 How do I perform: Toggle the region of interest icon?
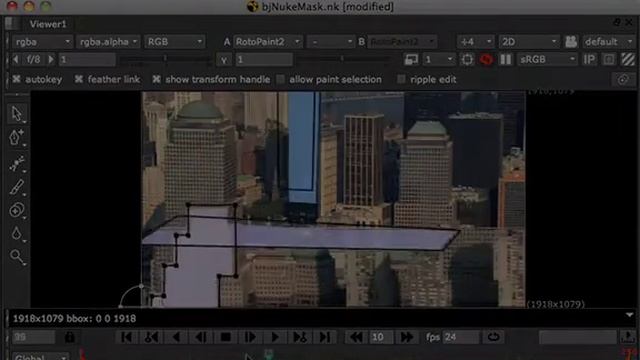tap(467, 60)
